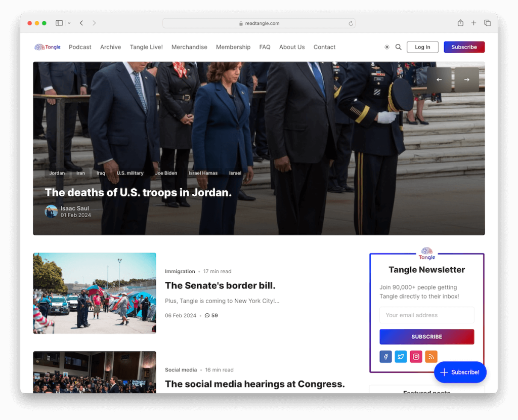Image resolution: width=518 pixels, height=420 pixels.
Task: Open the Membership menu item
Action: pyautogui.click(x=233, y=47)
